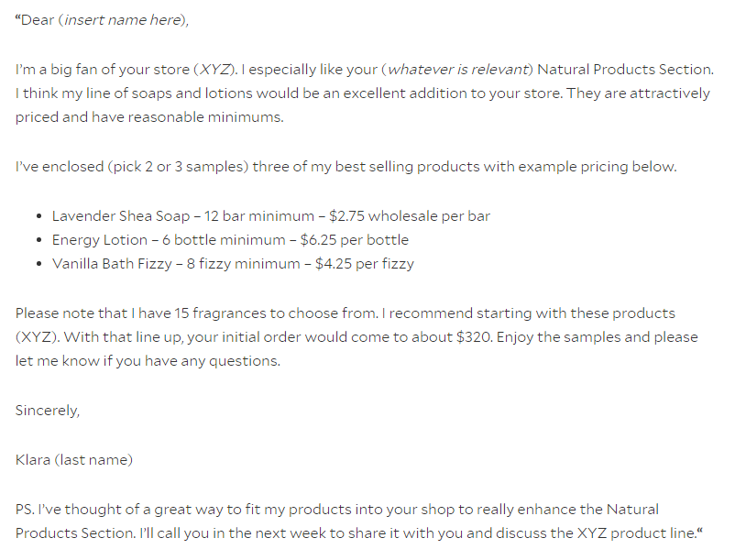
Task: Click the Lavender Shea Soap bullet item
Action: pyautogui.click(x=271, y=216)
